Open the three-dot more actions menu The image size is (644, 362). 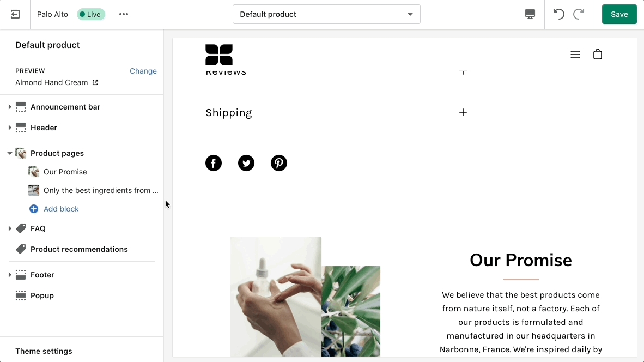(x=124, y=15)
